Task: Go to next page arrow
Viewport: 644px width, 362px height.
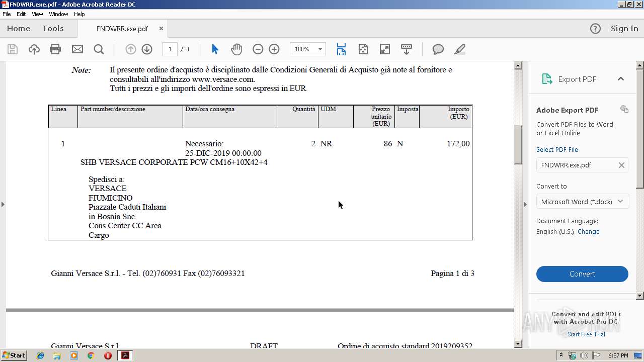Action: (x=147, y=49)
